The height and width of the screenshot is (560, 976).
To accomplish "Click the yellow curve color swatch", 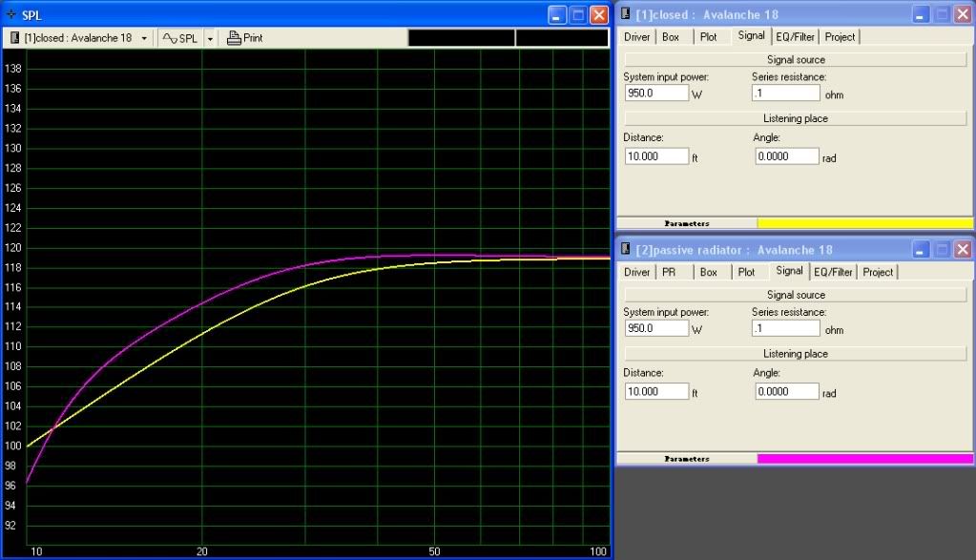I will (x=864, y=223).
